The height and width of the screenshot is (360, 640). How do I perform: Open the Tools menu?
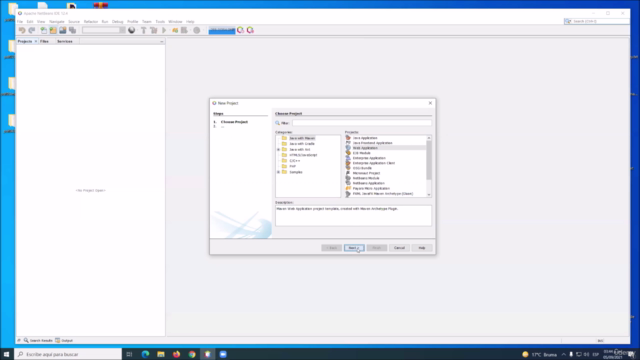coord(160,22)
